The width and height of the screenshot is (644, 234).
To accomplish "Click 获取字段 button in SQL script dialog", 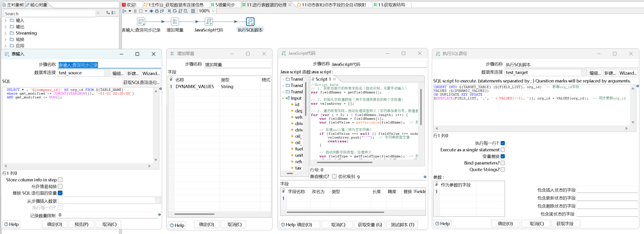I will [565, 224].
